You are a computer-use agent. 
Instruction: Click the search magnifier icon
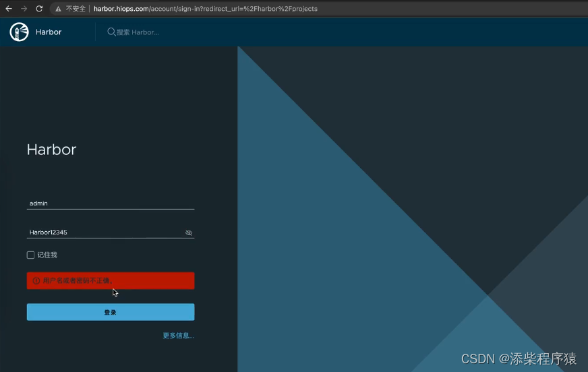[111, 32]
